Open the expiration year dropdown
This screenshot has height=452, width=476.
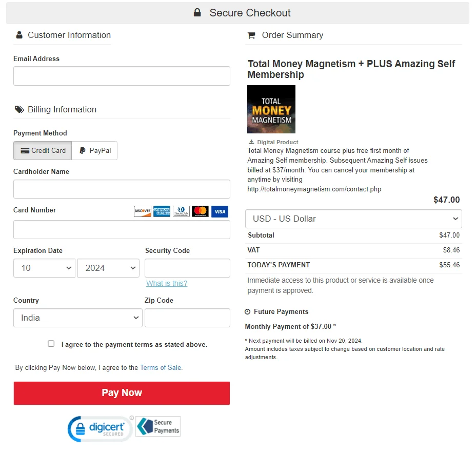(108, 268)
